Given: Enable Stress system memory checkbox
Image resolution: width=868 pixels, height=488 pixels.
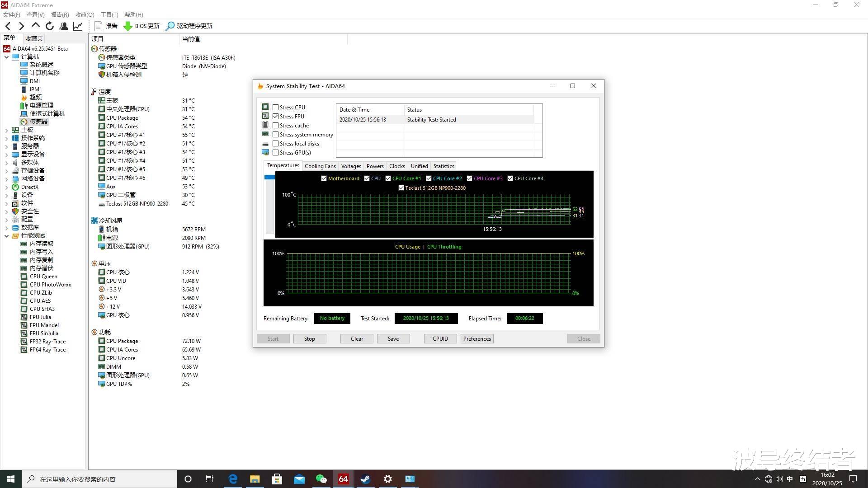Looking at the screenshot, I should click(x=275, y=135).
